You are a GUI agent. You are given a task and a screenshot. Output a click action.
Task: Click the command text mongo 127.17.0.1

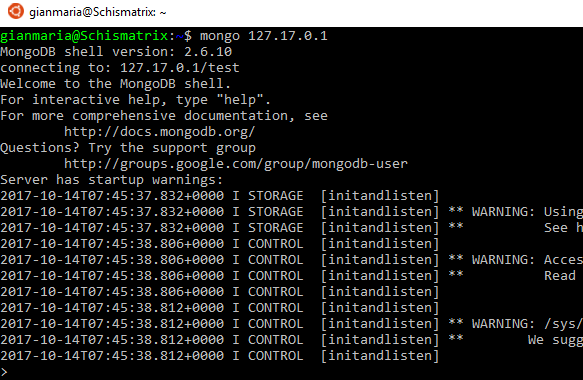pos(264,36)
